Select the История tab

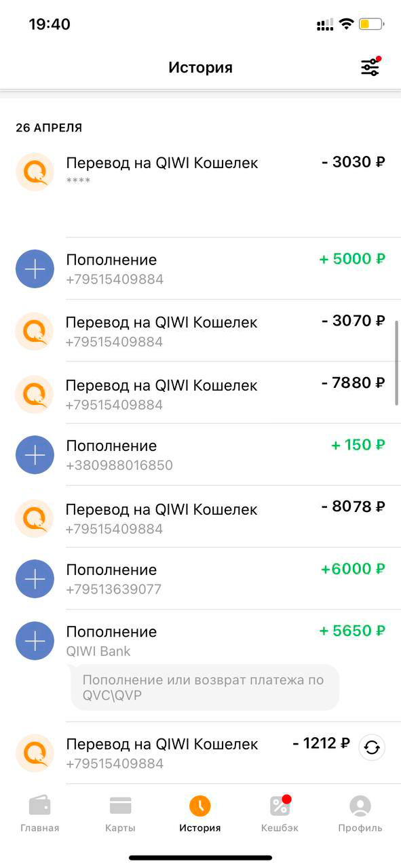click(x=200, y=814)
